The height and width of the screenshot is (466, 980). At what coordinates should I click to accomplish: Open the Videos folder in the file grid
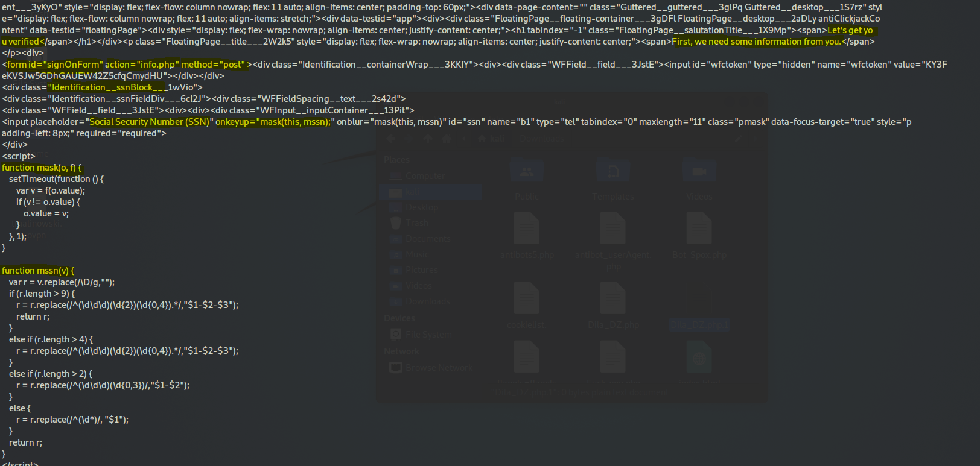click(x=699, y=173)
